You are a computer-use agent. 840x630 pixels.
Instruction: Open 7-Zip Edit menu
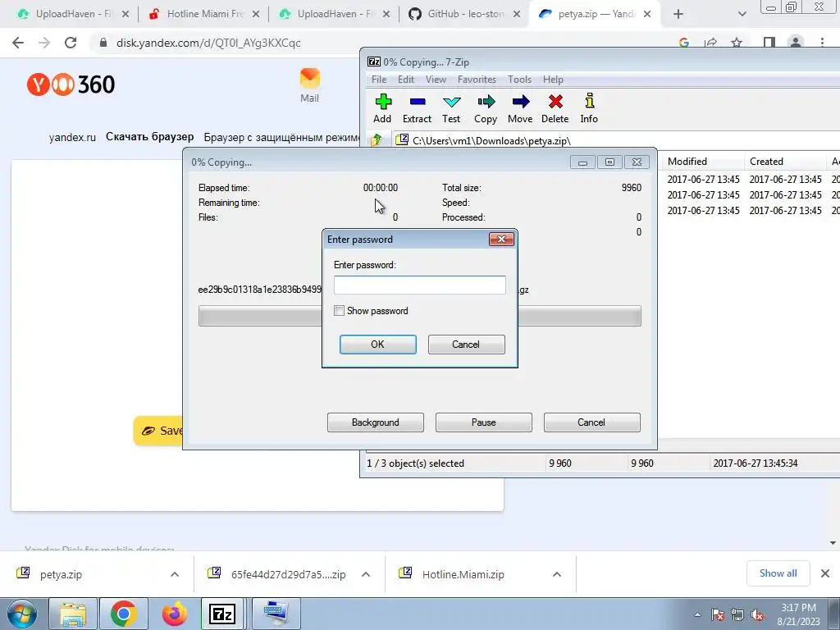[405, 80]
